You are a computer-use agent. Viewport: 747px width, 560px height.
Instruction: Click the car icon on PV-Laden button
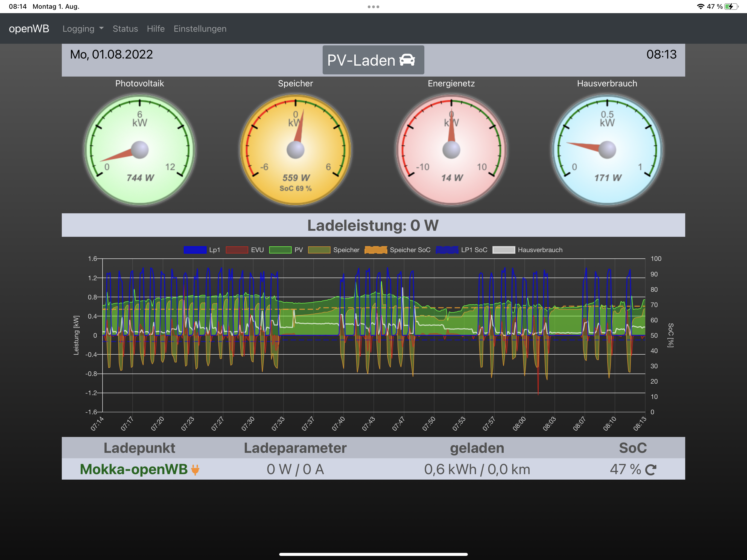[407, 60]
